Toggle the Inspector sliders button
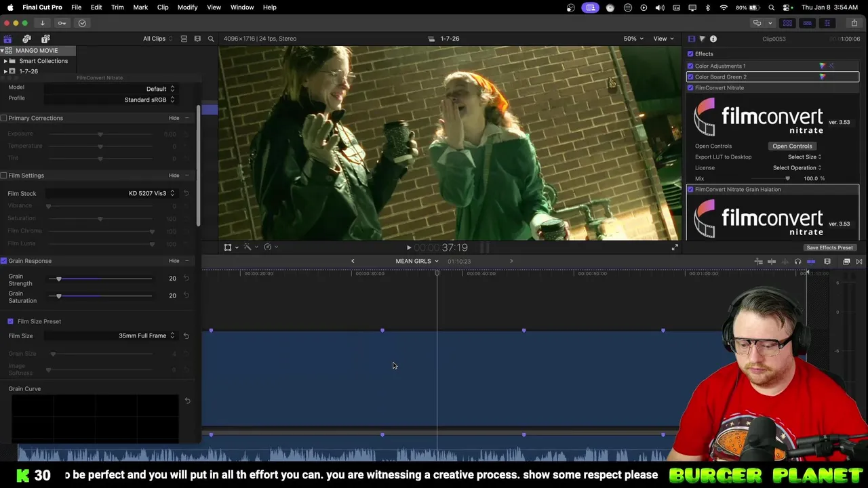The width and height of the screenshot is (868, 488). (827, 23)
